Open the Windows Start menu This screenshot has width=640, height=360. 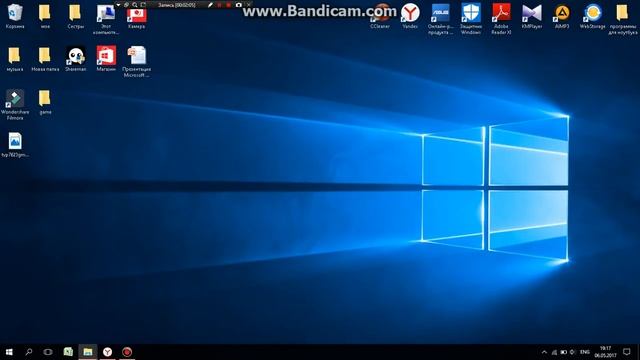9,352
